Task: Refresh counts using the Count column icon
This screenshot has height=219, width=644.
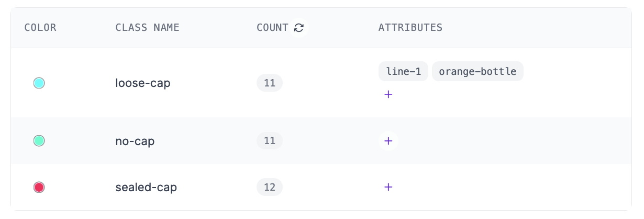Action: coord(299,28)
